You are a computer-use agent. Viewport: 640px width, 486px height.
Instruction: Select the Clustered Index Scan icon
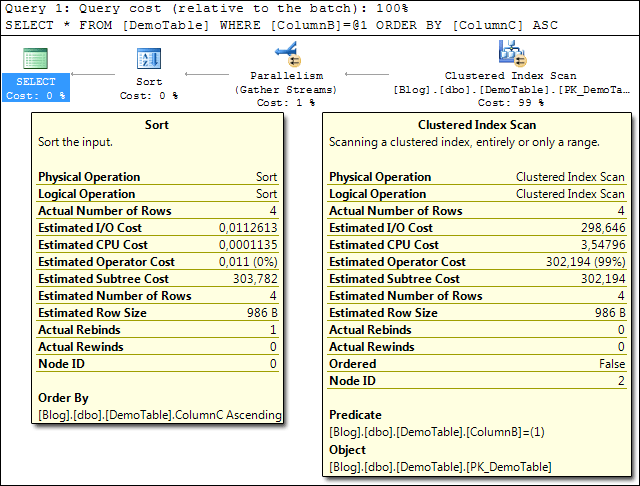tap(512, 53)
